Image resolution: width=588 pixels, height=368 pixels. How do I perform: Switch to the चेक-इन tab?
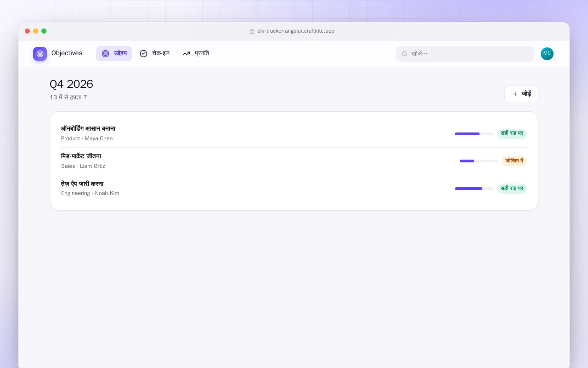[155, 53]
